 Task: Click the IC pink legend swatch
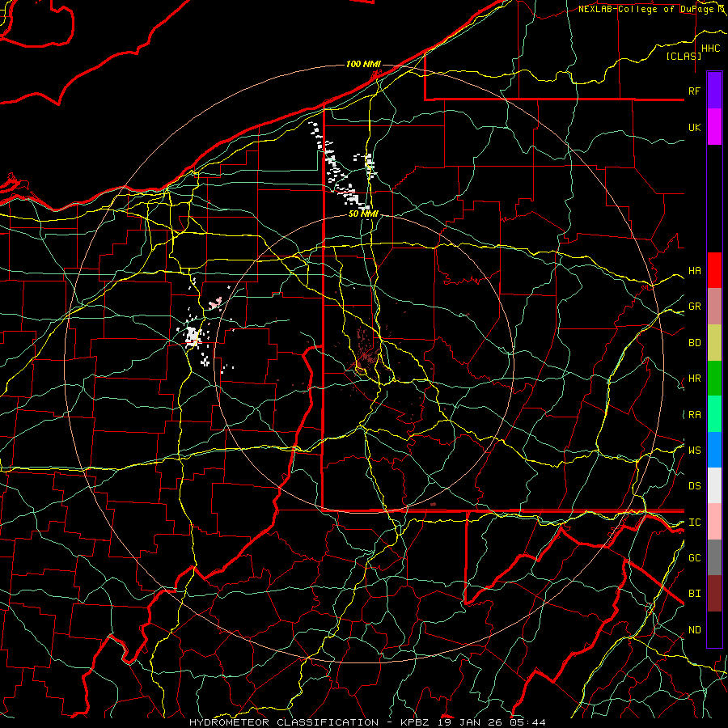714,522
